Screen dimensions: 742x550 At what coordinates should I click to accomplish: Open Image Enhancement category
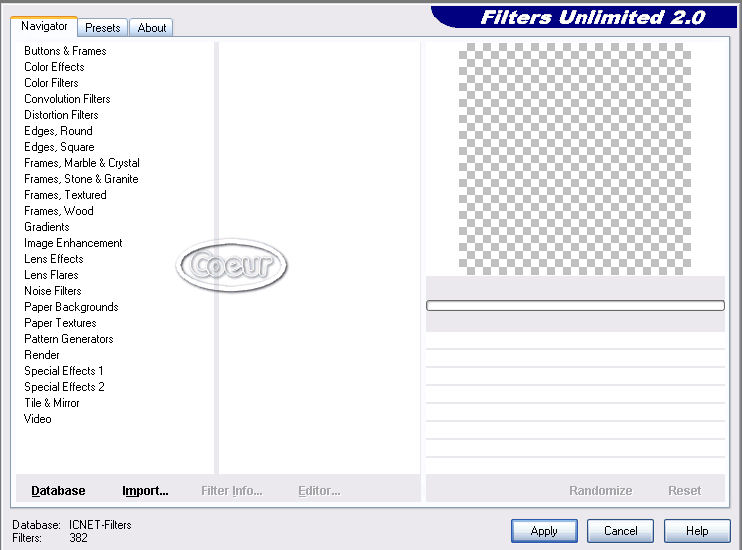click(x=73, y=243)
